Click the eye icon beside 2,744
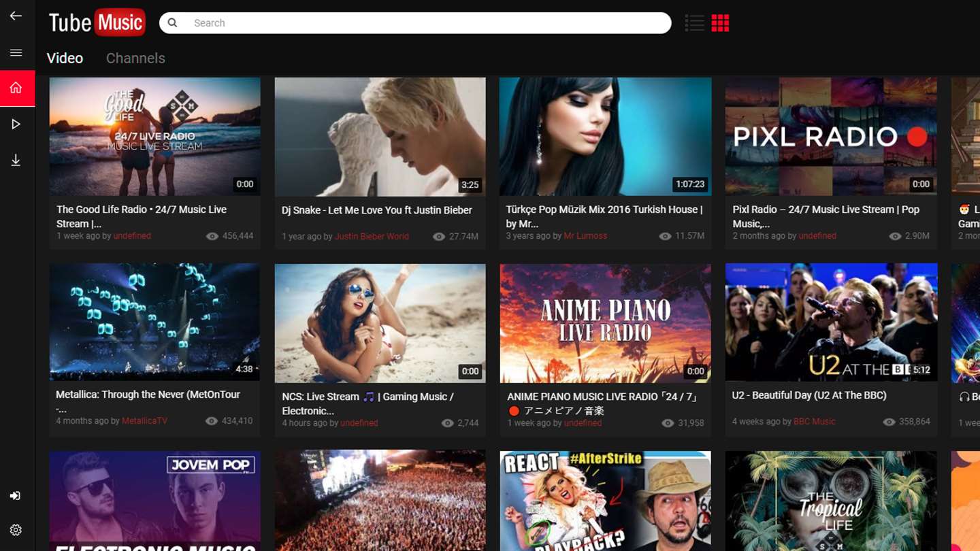 tap(447, 423)
